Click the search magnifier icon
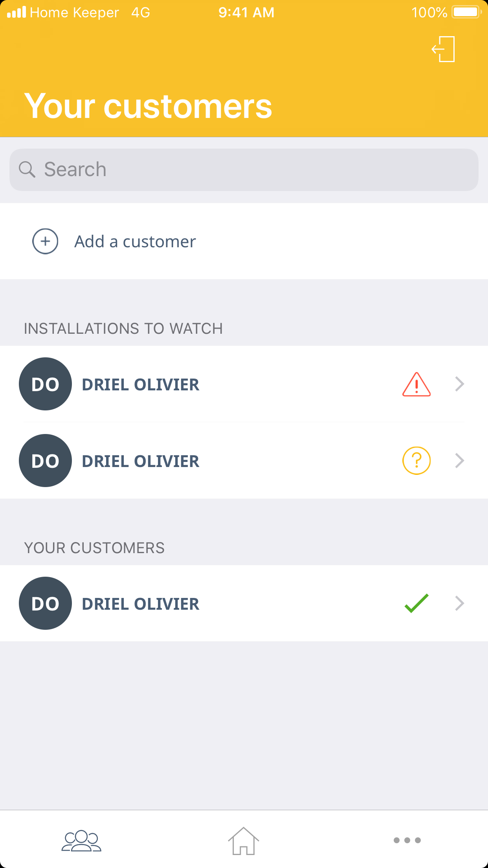 pyautogui.click(x=27, y=169)
